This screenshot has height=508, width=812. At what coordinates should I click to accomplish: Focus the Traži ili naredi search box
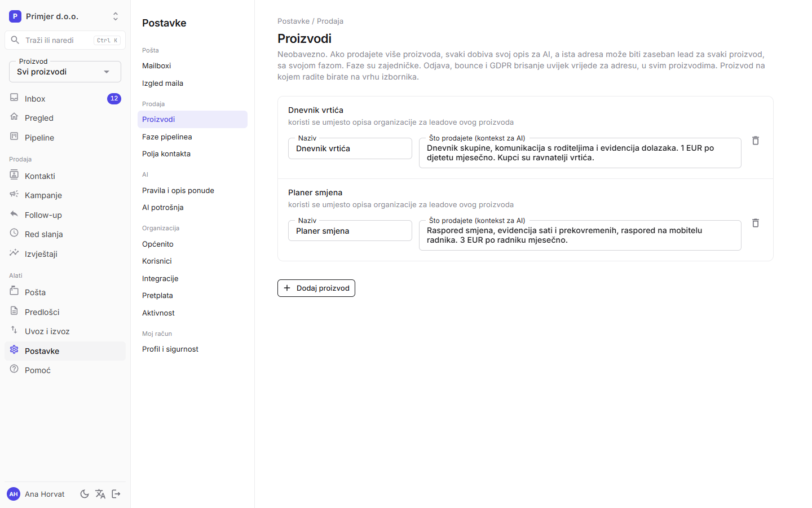coord(65,40)
